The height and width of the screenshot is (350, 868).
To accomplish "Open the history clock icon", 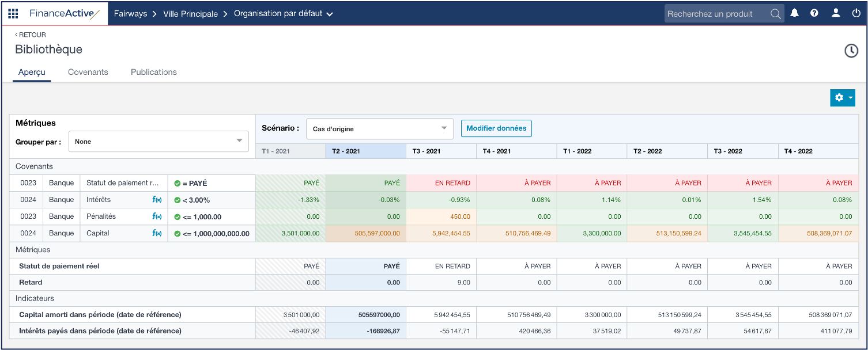I will tap(851, 51).
